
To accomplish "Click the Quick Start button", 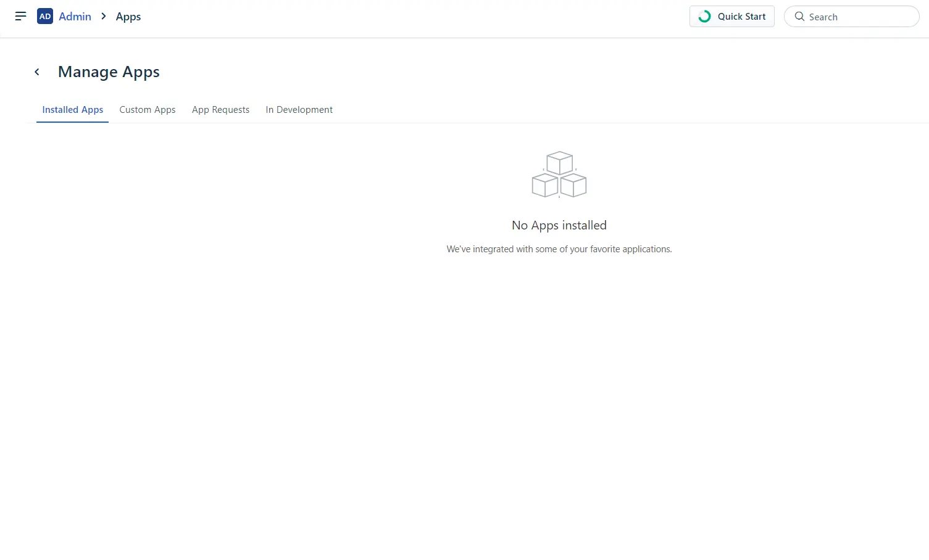I will [732, 17].
